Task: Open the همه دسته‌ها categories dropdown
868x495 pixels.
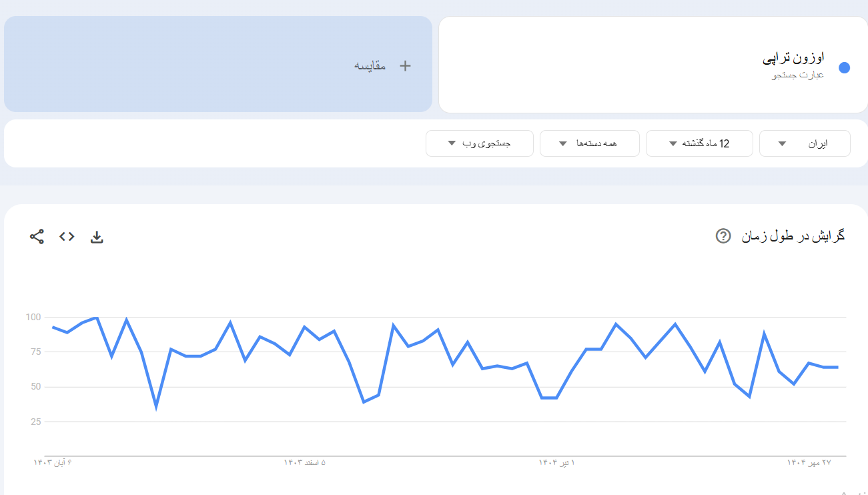Action: pos(589,143)
